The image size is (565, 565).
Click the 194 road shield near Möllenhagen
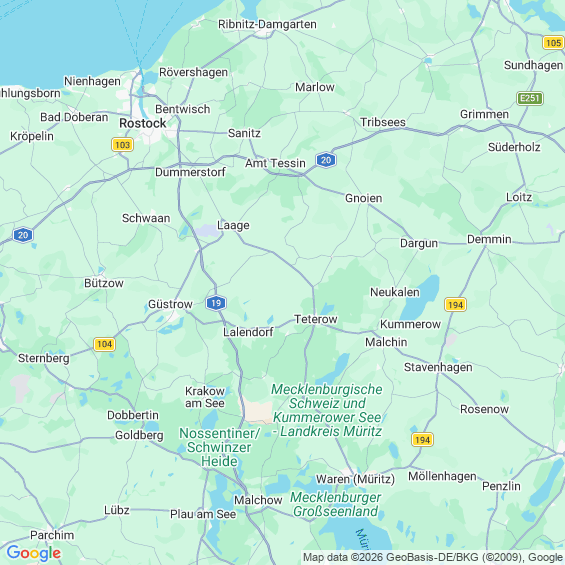(x=422, y=440)
